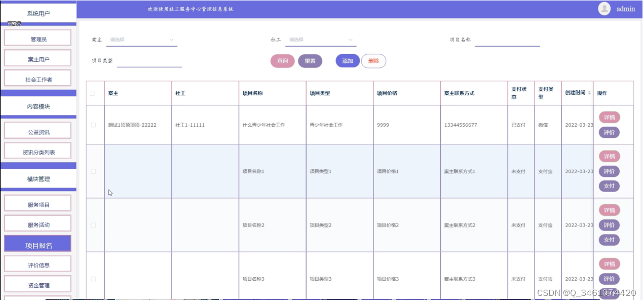Open the admin account menu
This screenshot has height=302, width=644.
(625, 9)
